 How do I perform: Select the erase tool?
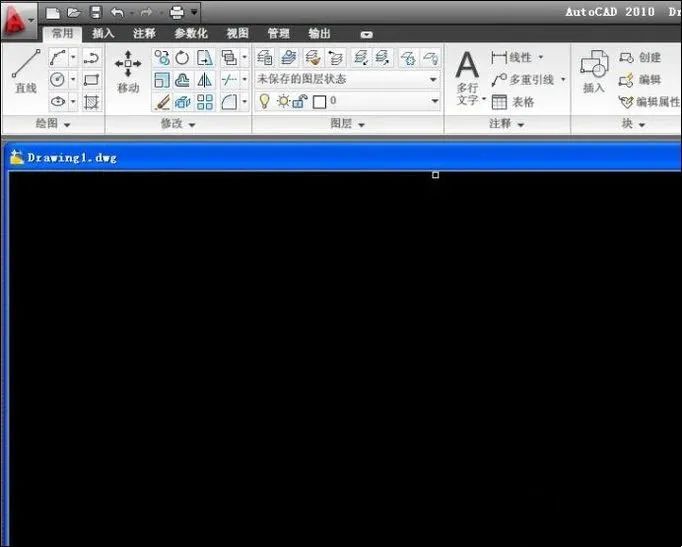point(162,102)
